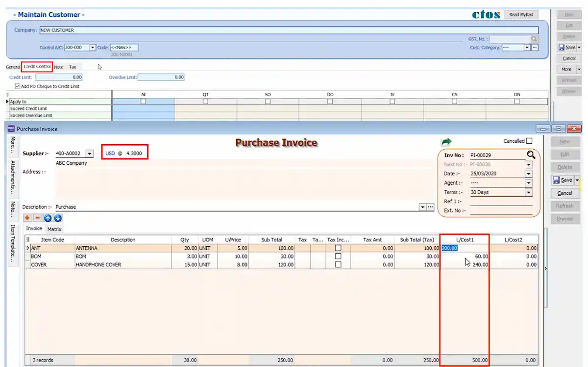Click Cancel in Purchase Invoice
Screen dimensions: 588x367
(x=565, y=193)
